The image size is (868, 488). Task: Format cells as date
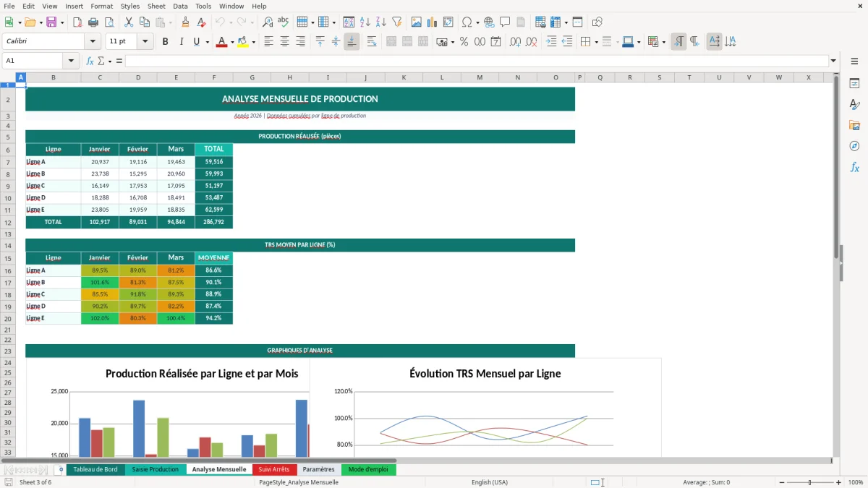495,42
